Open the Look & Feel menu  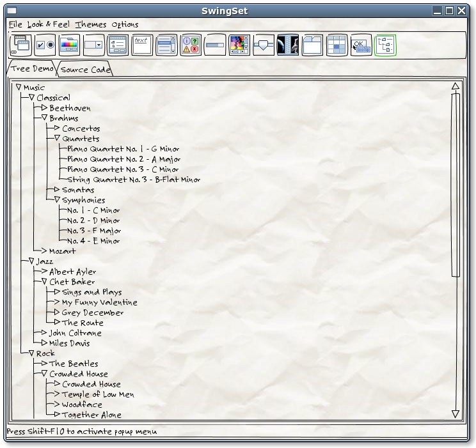[x=49, y=24]
